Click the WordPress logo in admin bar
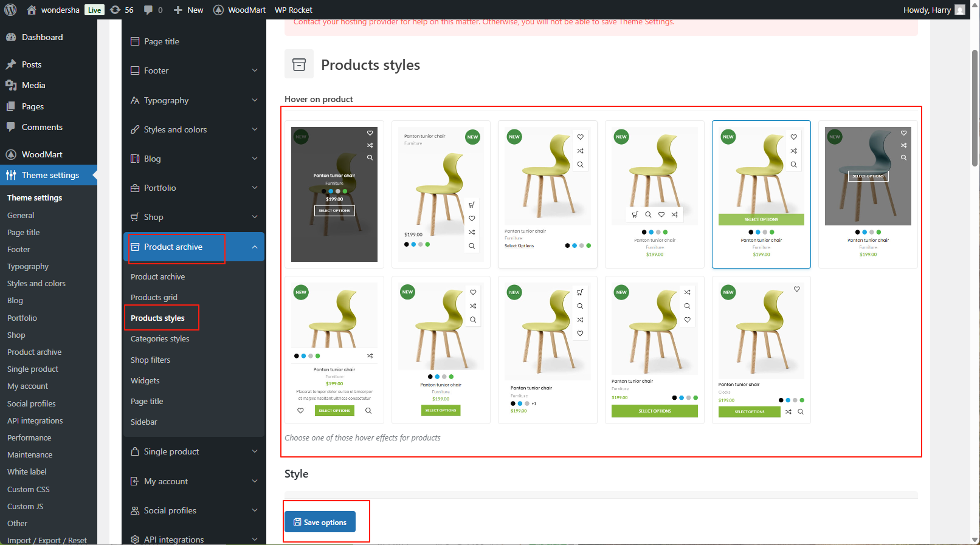This screenshot has height=545, width=980. (10, 10)
